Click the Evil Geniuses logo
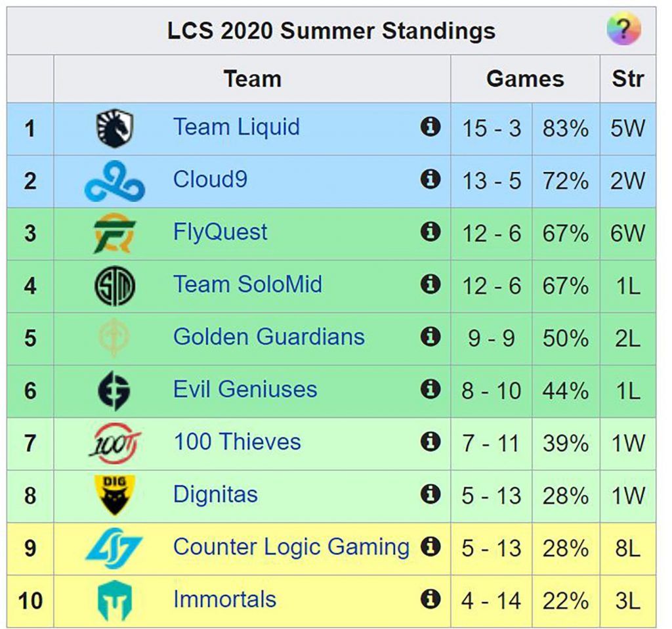 (x=115, y=391)
